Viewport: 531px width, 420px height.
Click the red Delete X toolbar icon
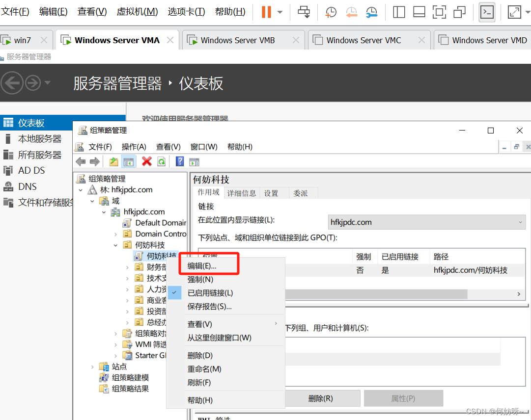click(x=146, y=162)
